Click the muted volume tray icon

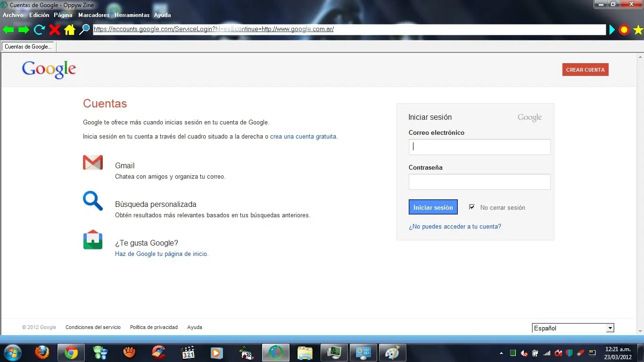coord(524,353)
